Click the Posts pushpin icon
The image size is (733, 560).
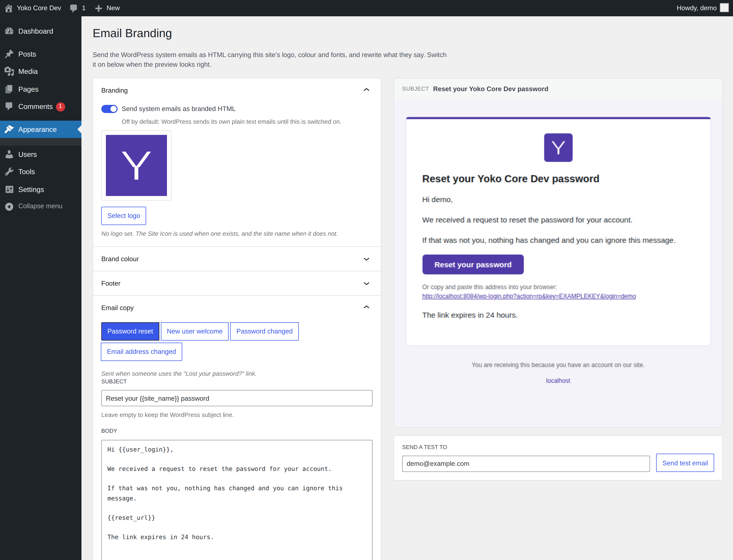tap(9, 54)
